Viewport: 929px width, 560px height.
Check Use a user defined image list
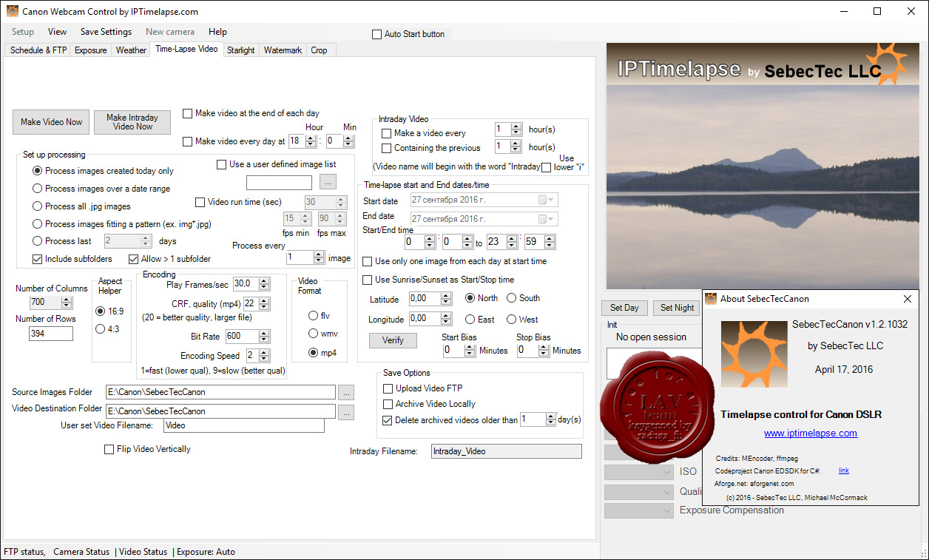click(x=221, y=164)
